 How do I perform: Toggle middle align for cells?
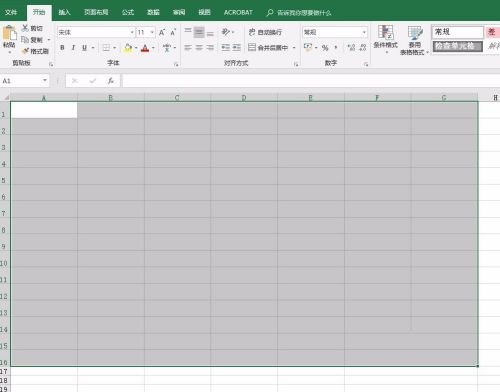click(199, 32)
